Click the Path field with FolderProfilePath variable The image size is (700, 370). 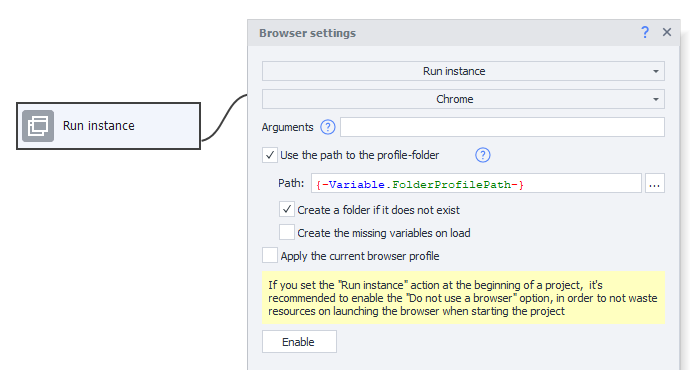pyautogui.click(x=476, y=183)
